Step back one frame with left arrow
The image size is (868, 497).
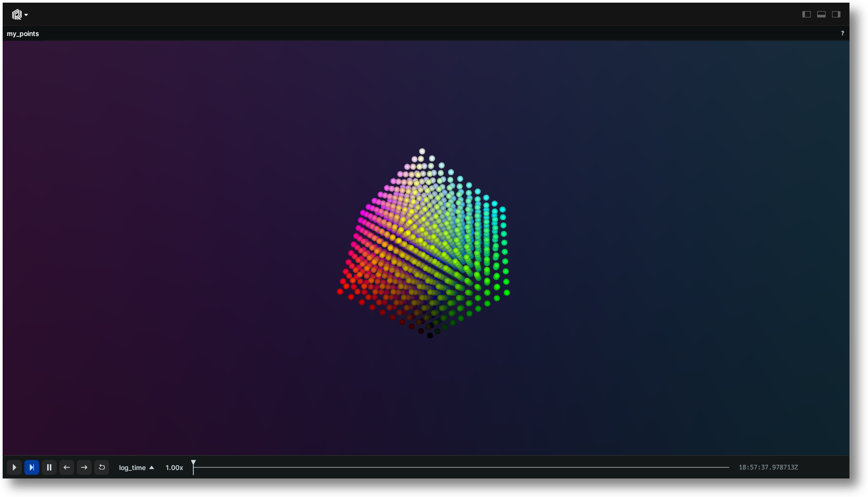(67, 467)
